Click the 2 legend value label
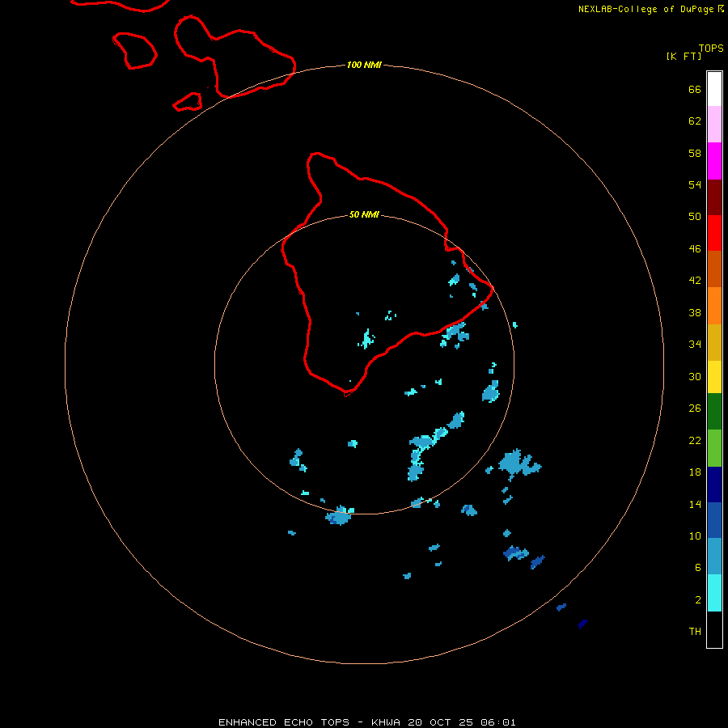Screen dimensions: 728x728 pyautogui.click(x=698, y=600)
